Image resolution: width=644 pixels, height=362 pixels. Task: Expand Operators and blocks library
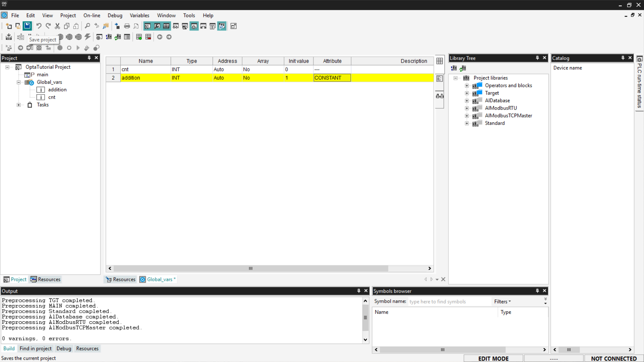[467, 85]
